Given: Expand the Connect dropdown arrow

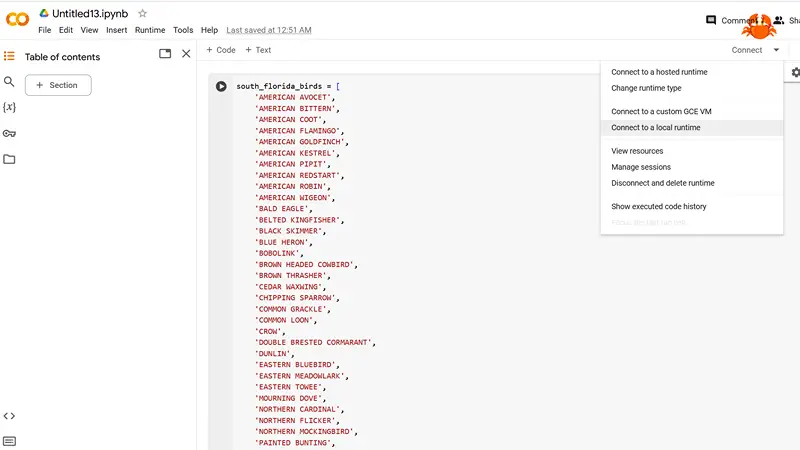Looking at the screenshot, I should tap(776, 50).
